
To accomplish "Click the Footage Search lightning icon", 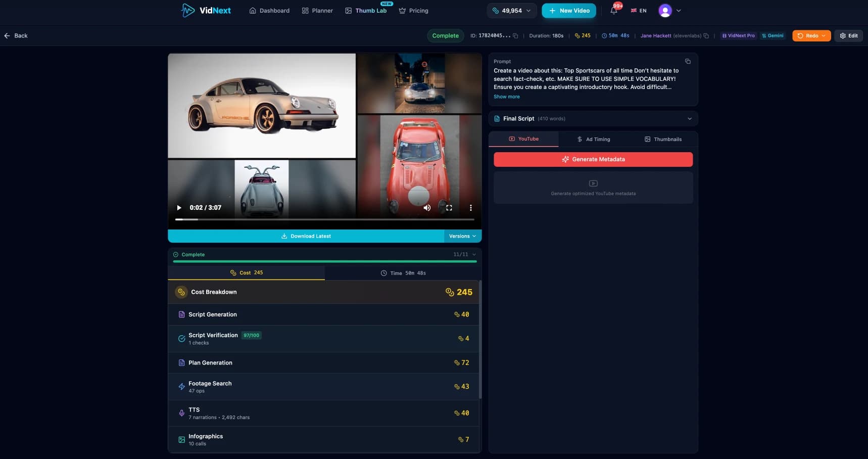I will (x=181, y=387).
